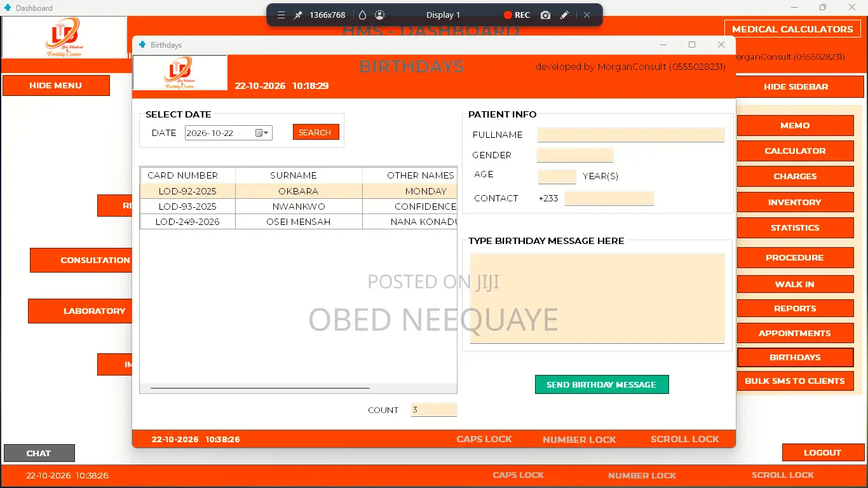The image size is (868, 488).
Task: Open the date picker calendar dropdown
Action: click(x=262, y=133)
